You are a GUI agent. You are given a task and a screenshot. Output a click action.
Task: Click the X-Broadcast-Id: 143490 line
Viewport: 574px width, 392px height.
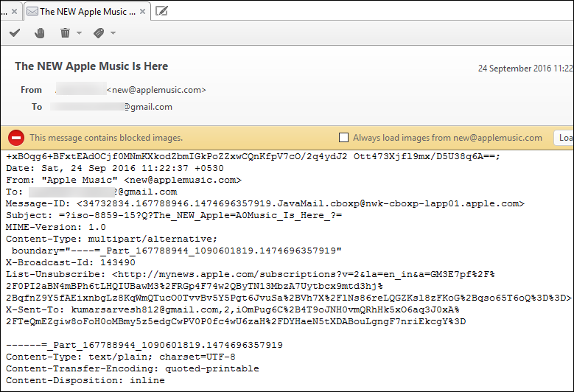71,262
